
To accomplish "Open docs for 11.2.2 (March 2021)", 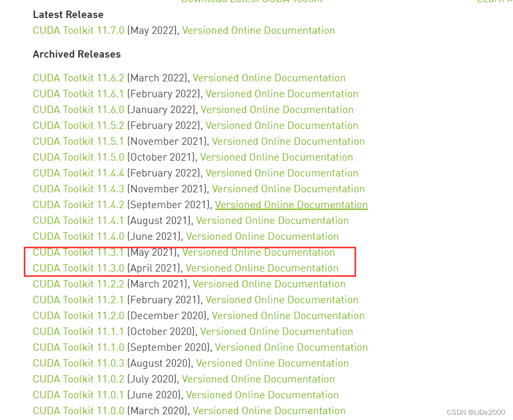I will click(269, 284).
